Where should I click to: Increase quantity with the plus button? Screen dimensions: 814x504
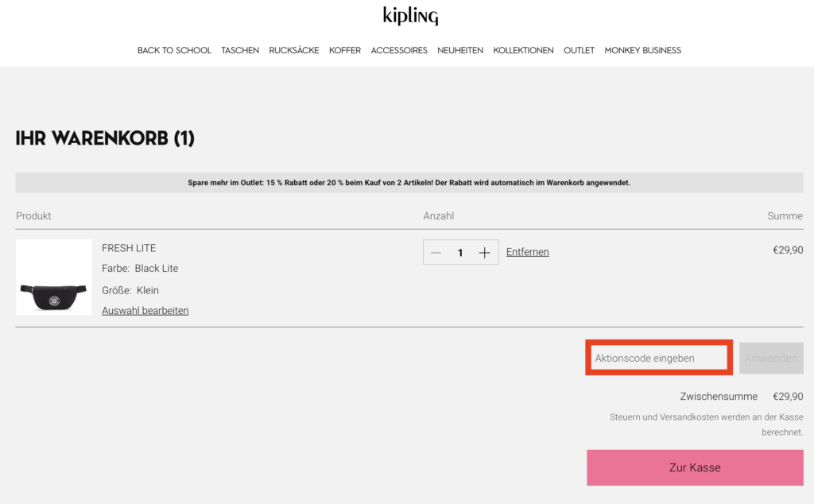[x=484, y=253]
